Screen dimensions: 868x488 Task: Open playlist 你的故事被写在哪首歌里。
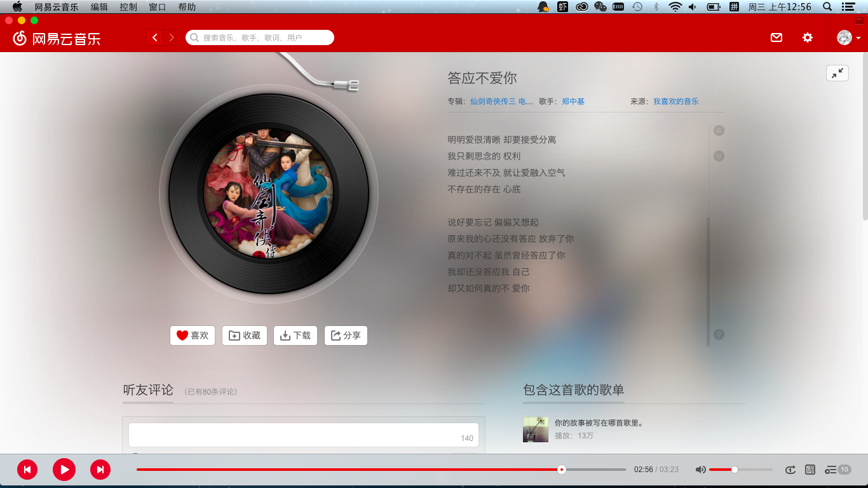(x=599, y=423)
